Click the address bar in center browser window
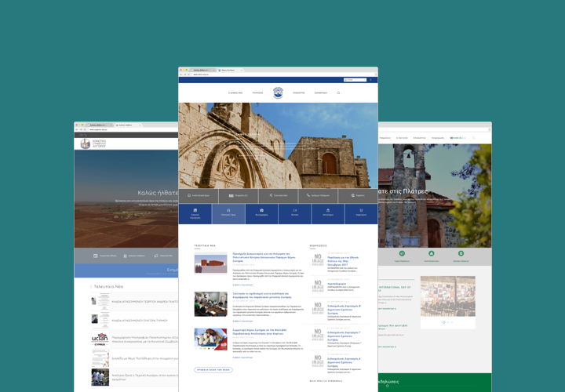This screenshot has height=392, width=565. (x=282, y=74)
